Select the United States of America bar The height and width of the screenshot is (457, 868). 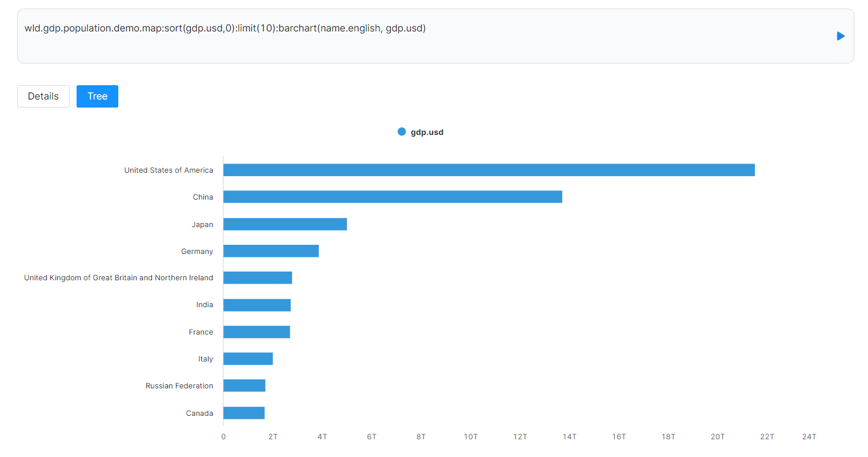[x=489, y=170]
